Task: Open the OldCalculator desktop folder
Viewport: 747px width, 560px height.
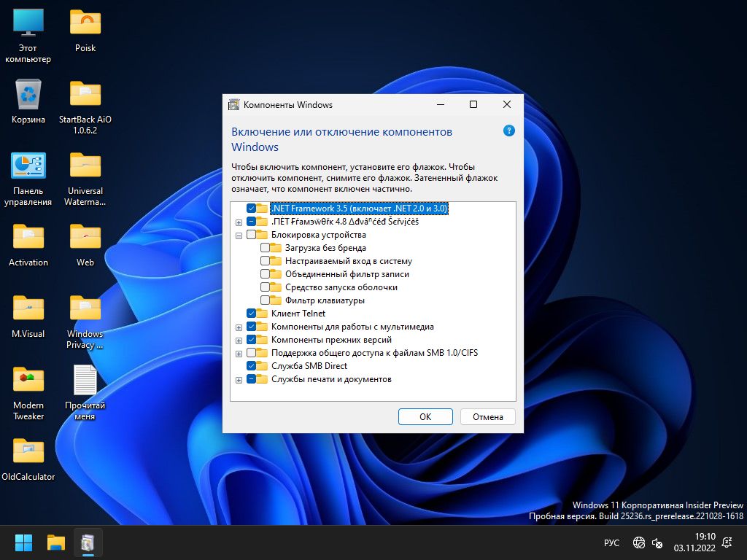Action: (x=28, y=451)
